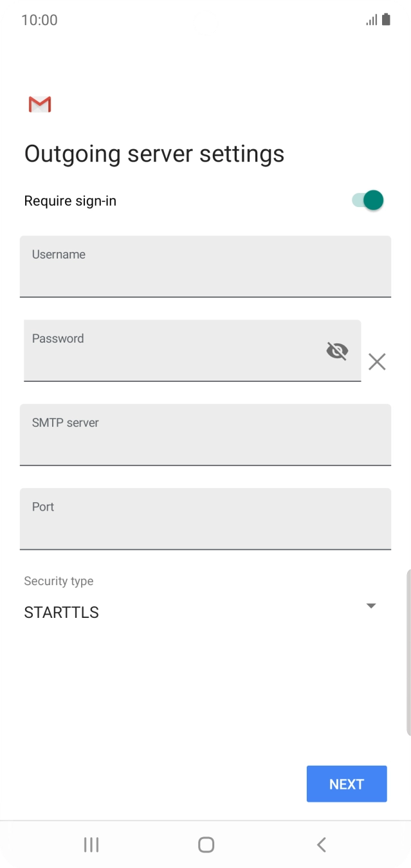The height and width of the screenshot is (868, 411).
Task: Clear password with the X icon
Action: pyautogui.click(x=377, y=362)
